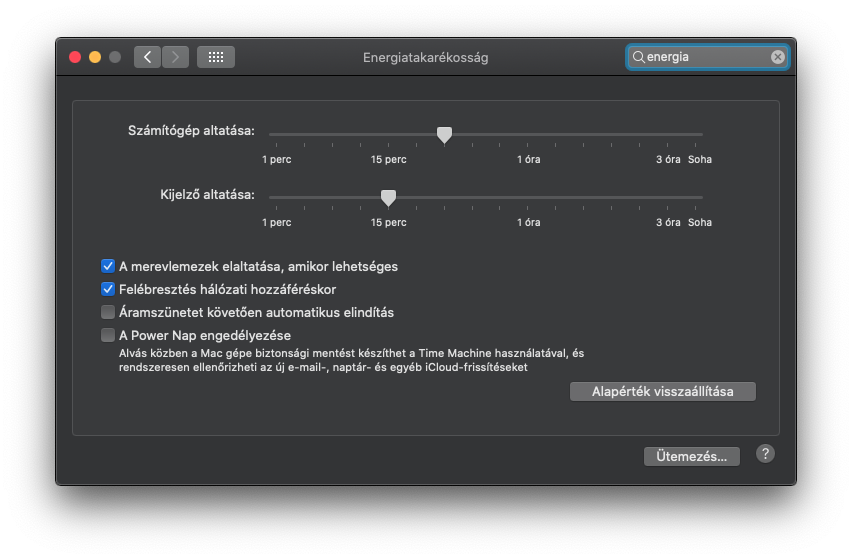The height and width of the screenshot is (559, 852).
Task: Show all preferences via the grid icon
Action: pyautogui.click(x=216, y=57)
